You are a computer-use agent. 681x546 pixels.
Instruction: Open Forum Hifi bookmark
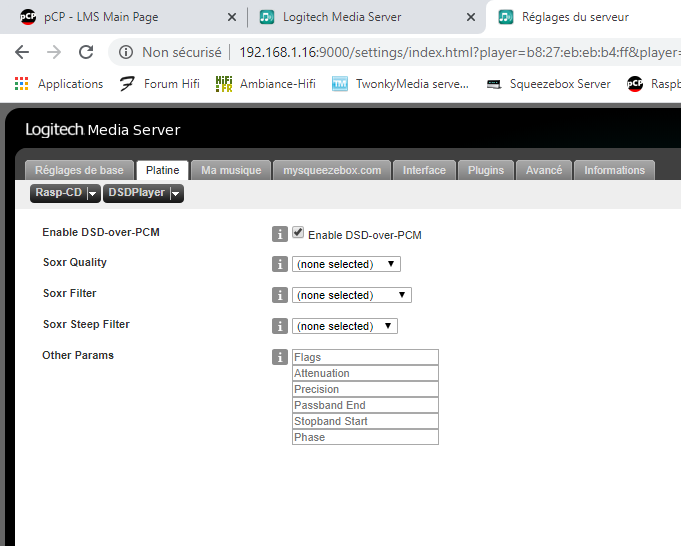pyautogui.click(x=159, y=83)
